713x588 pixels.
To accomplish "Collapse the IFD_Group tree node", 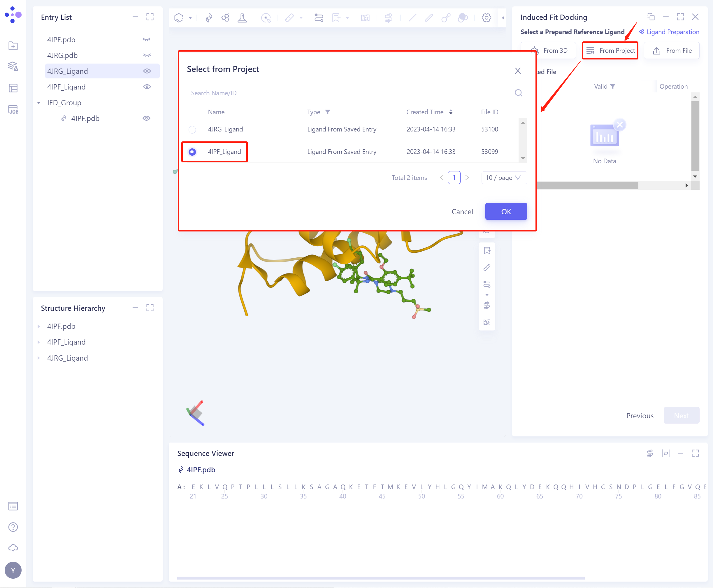I will [39, 103].
